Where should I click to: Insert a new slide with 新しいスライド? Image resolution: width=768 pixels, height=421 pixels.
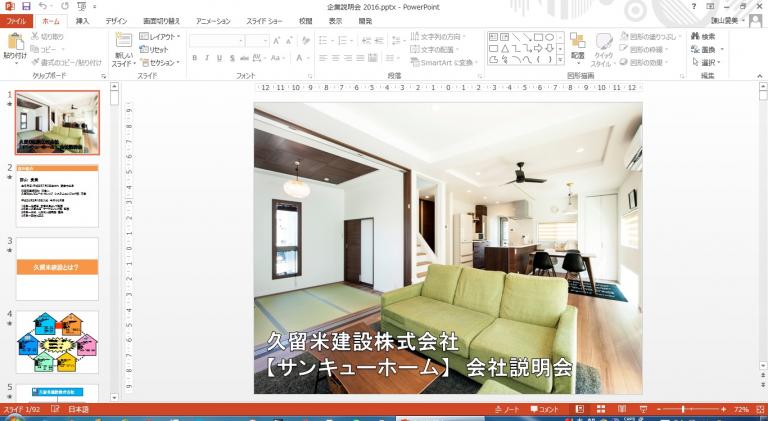pyautogui.click(x=123, y=50)
